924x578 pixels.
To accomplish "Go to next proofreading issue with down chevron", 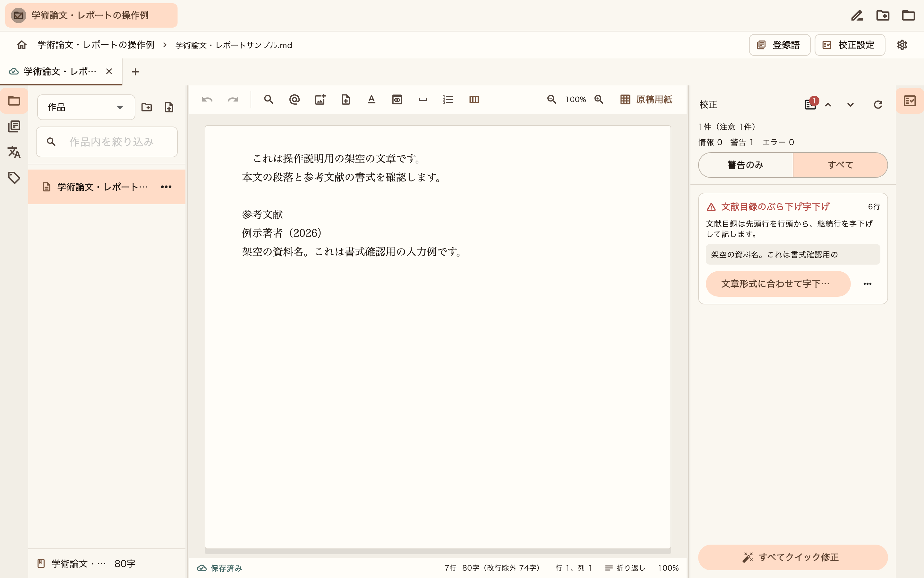I will pos(850,104).
